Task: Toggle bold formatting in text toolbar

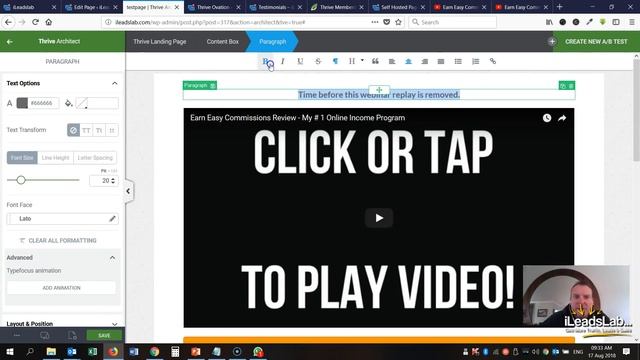Action: coord(266,61)
